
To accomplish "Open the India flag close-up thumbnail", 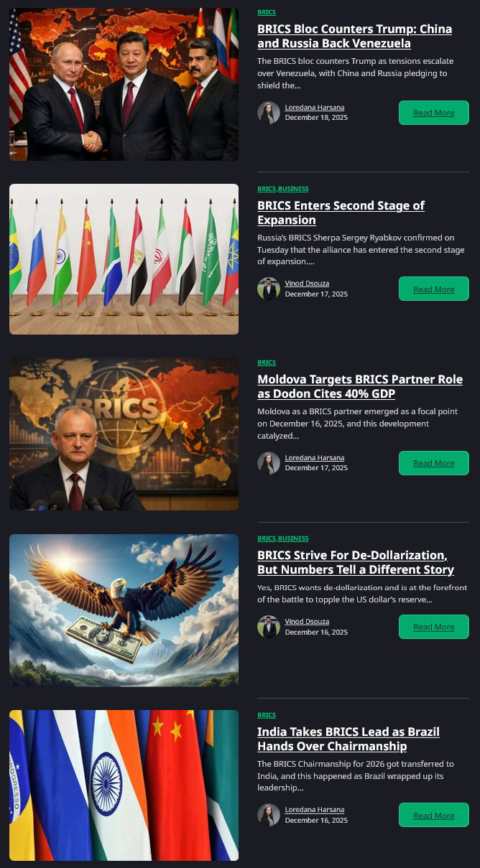I will [124, 785].
